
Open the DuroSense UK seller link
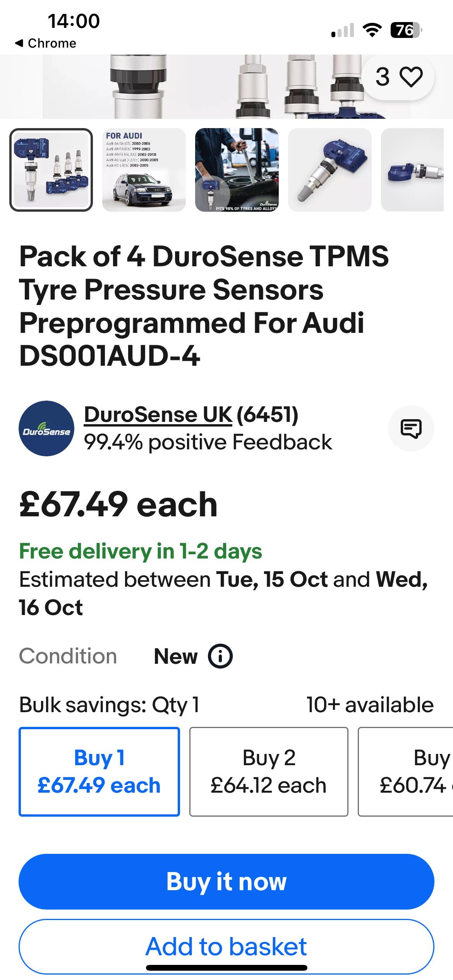pos(158,415)
